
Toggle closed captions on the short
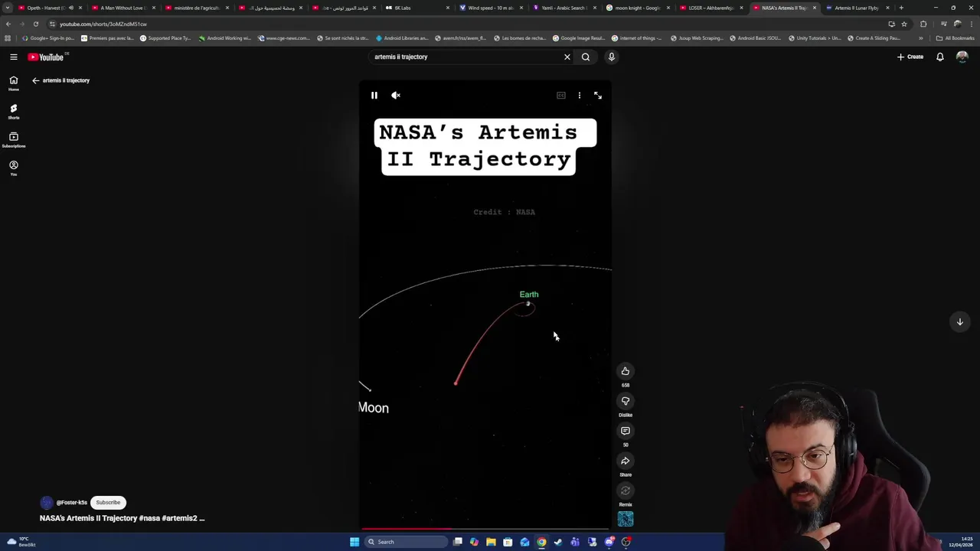561,96
